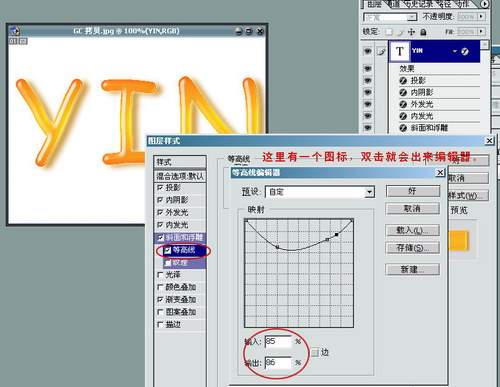Close the 等高线编辑器 dialog with X
500x387 pixels.
click(440, 173)
